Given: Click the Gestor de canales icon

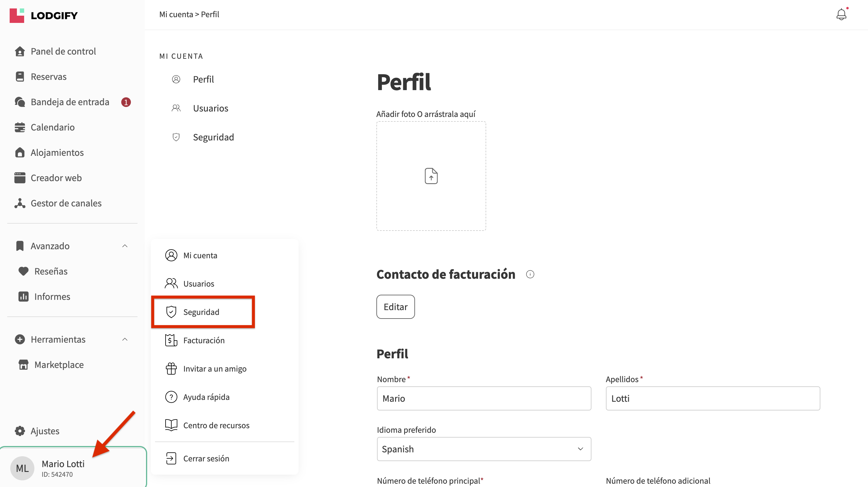Looking at the screenshot, I should click(x=20, y=203).
